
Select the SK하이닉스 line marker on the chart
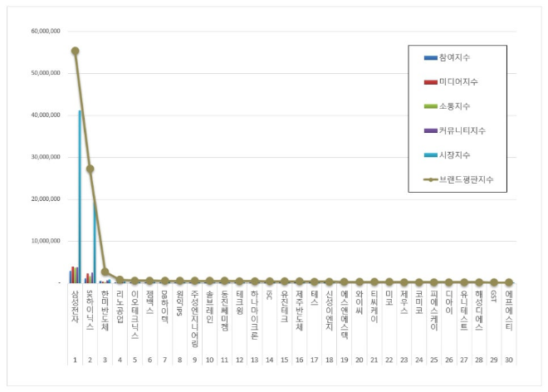click(91, 169)
